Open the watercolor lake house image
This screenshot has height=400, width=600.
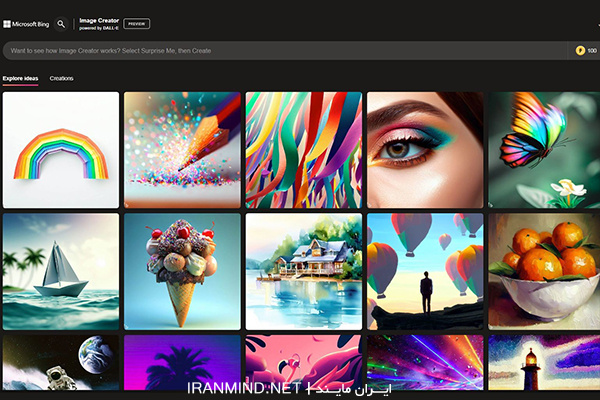(304, 272)
